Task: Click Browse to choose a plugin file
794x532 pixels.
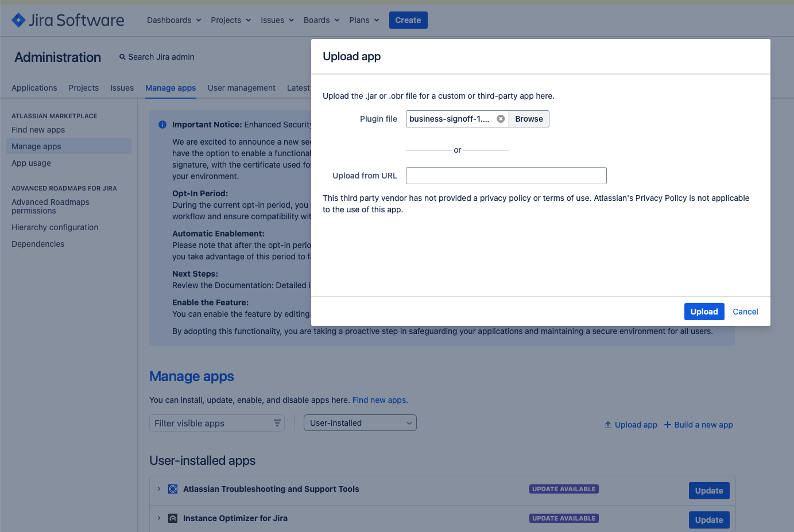Action: pos(528,119)
